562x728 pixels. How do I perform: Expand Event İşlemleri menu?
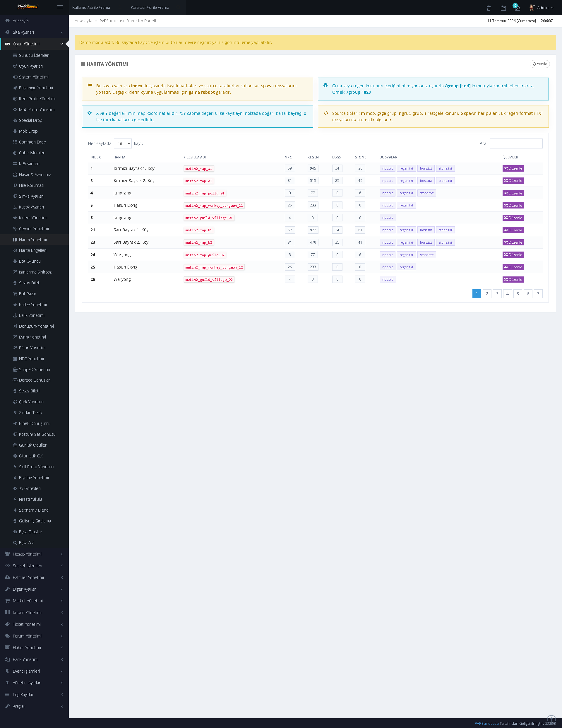[x=34, y=671]
